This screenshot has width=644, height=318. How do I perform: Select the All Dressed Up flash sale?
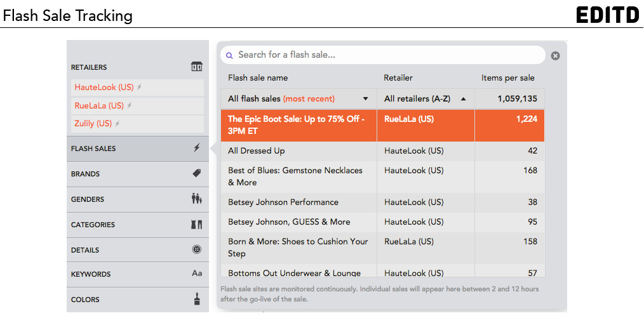point(383,151)
